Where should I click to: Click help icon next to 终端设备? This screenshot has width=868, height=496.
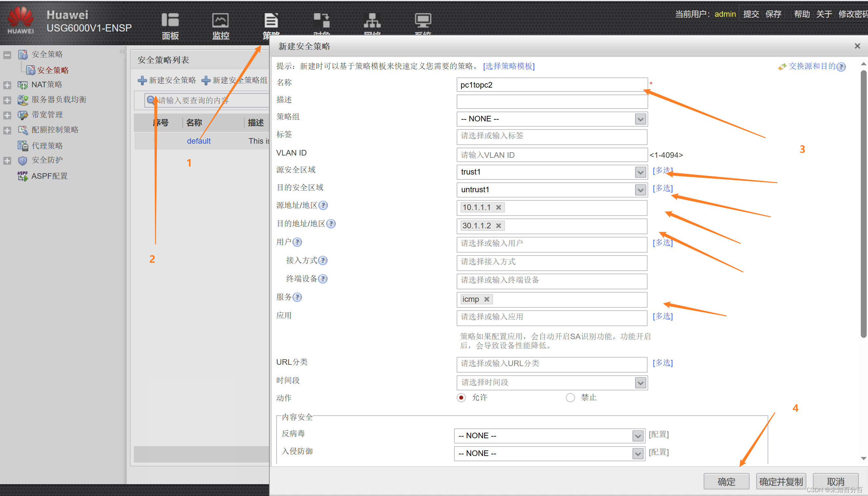tap(323, 279)
